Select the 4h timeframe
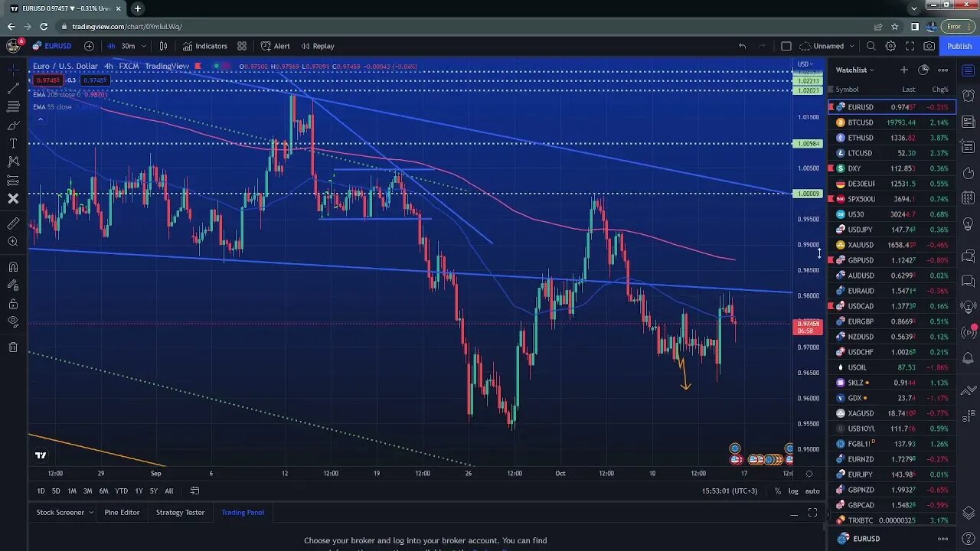Screen dimensions: 980x551 (x=111, y=46)
